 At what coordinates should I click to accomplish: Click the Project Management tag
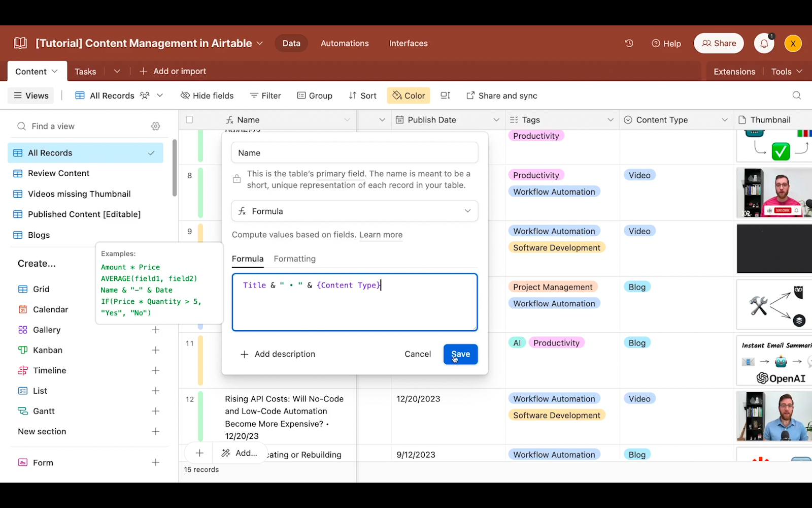(553, 287)
